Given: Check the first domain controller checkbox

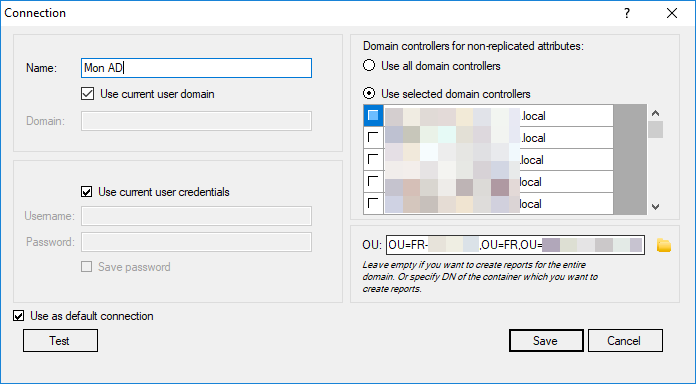Looking at the screenshot, I should pos(373,115).
